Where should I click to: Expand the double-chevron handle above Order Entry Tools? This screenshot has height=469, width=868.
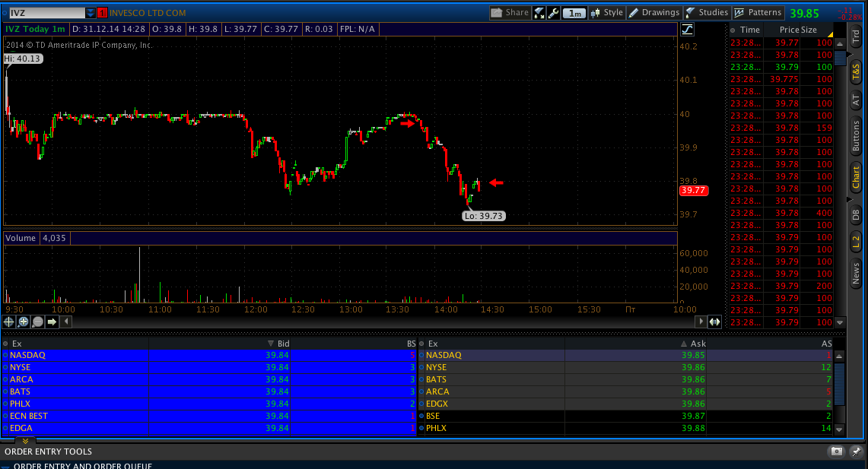(x=25, y=441)
